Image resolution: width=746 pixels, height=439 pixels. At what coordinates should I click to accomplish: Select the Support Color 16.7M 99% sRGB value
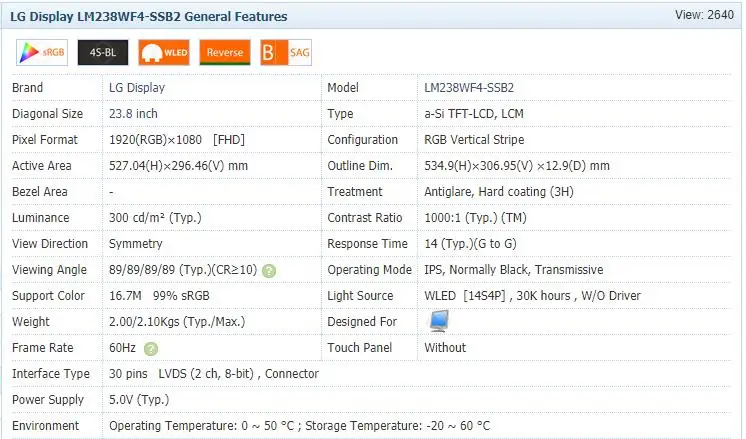coord(159,296)
